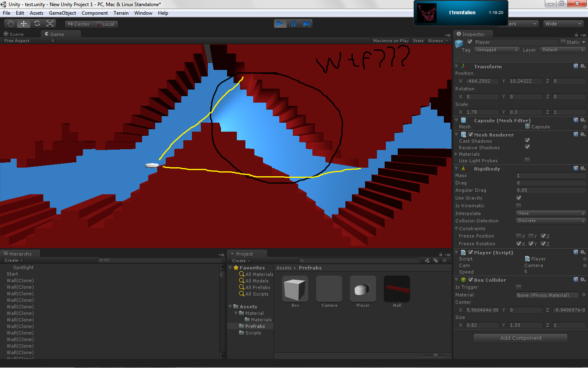Click the Pause button
The height and width of the screenshot is (368, 588).
click(293, 24)
